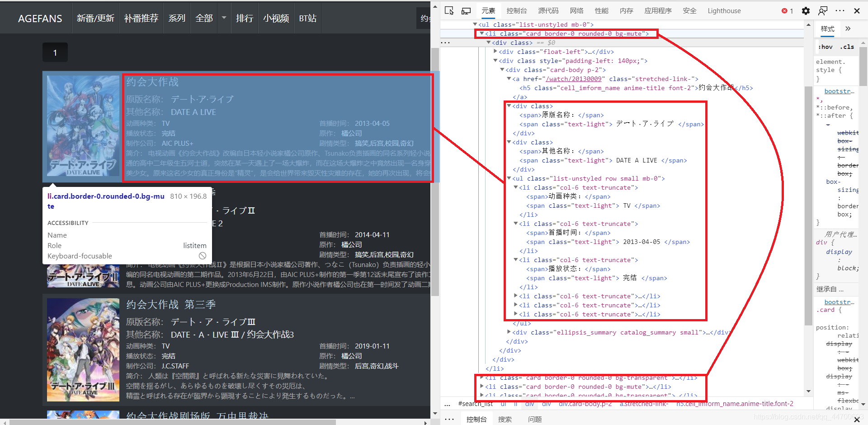Open the 全部 dropdown caret in navbar
868x425 pixels.
pos(224,18)
